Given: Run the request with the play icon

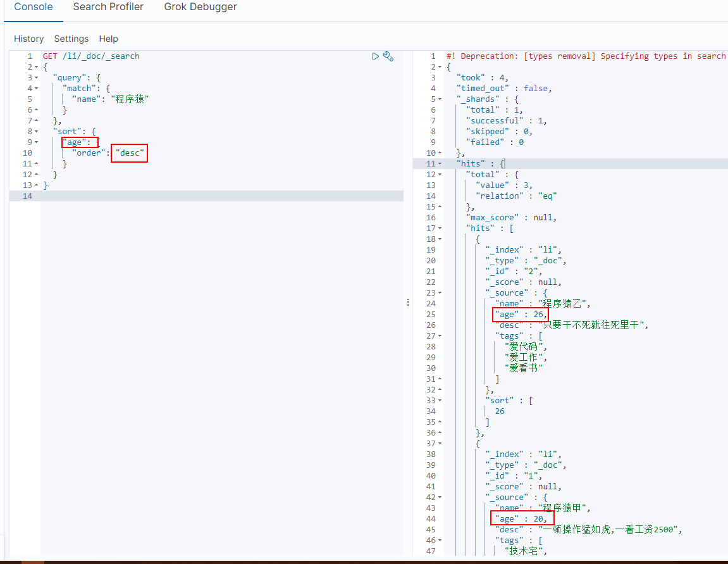Looking at the screenshot, I should pos(375,56).
